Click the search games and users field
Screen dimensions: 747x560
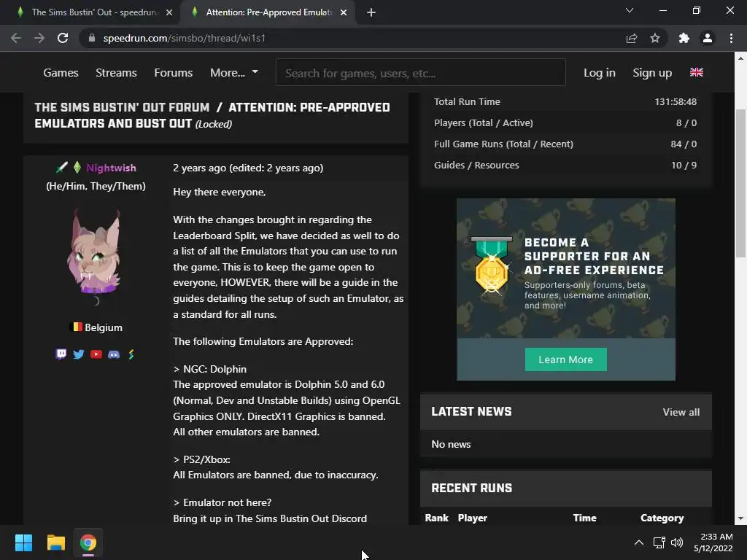tap(421, 72)
